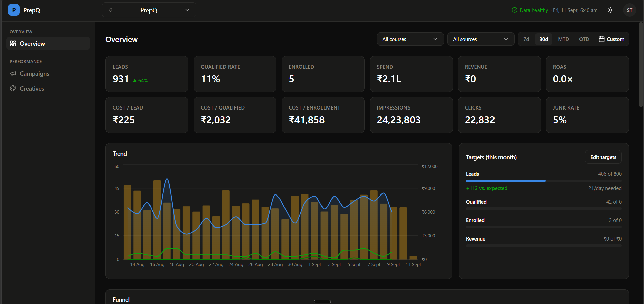Click the Qualified target progress bar
This screenshot has height=304, width=644.
tap(544, 209)
